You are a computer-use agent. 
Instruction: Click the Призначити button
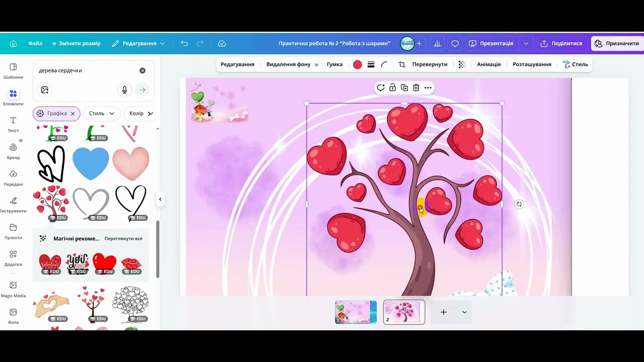(617, 44)
